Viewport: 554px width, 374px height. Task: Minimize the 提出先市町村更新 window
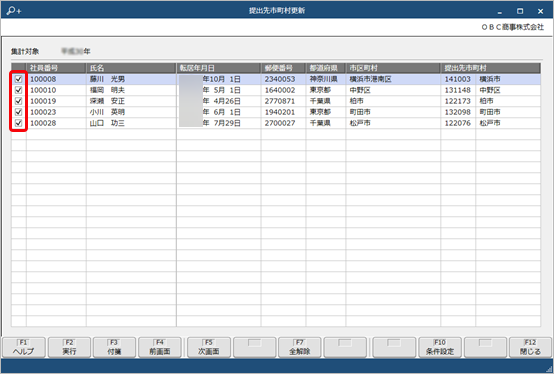(500, 12)
